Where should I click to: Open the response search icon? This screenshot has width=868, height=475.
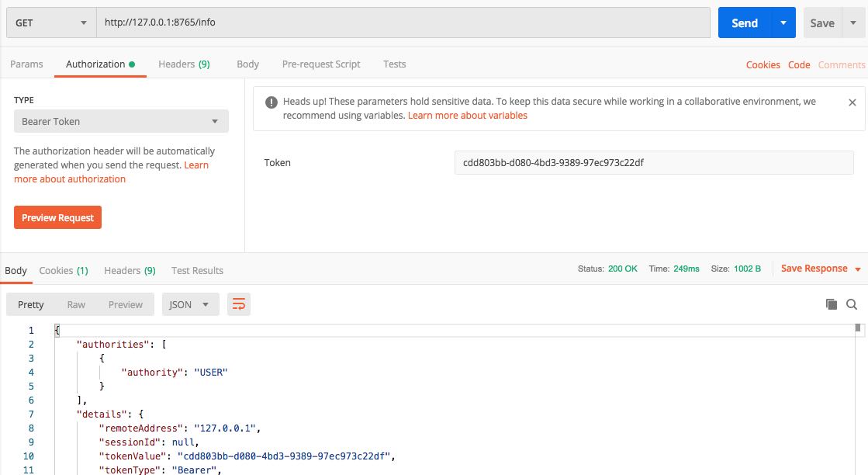[852, 304]
